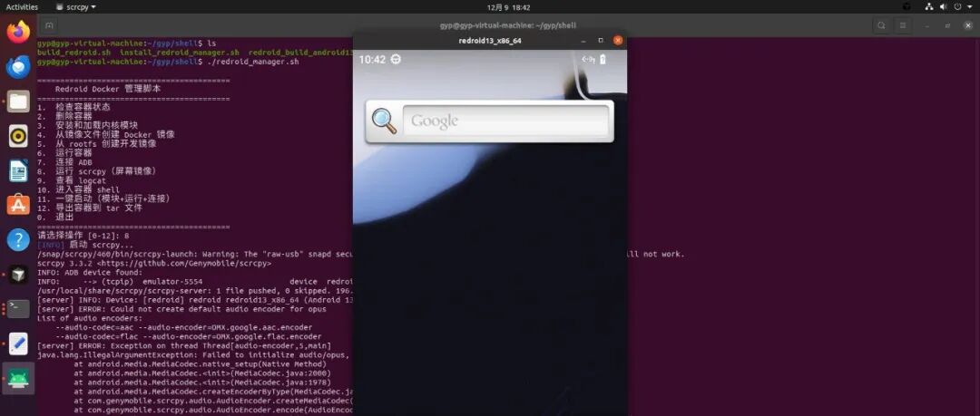
Task: Click menu line 2 删除容器
Action: click(65, 116)
